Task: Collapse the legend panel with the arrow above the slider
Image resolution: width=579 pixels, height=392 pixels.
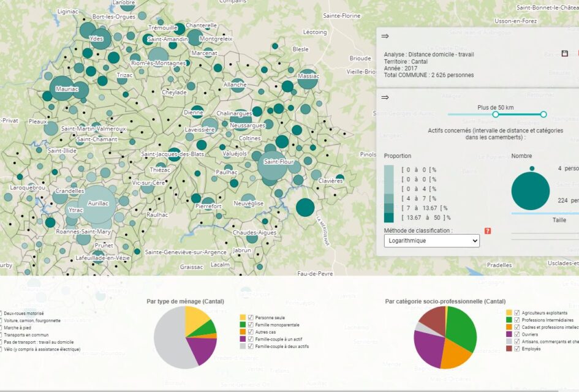Action: (x=385, y=97)
